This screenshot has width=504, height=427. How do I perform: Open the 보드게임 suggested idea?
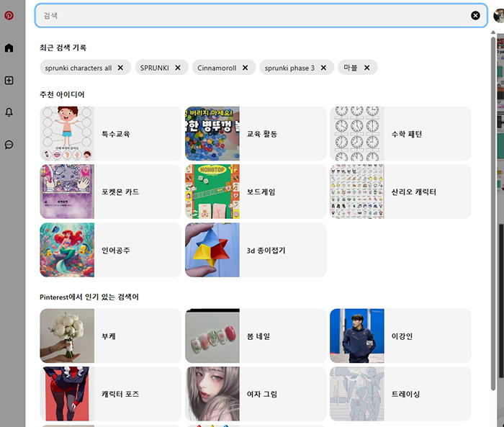pos(256,192)
